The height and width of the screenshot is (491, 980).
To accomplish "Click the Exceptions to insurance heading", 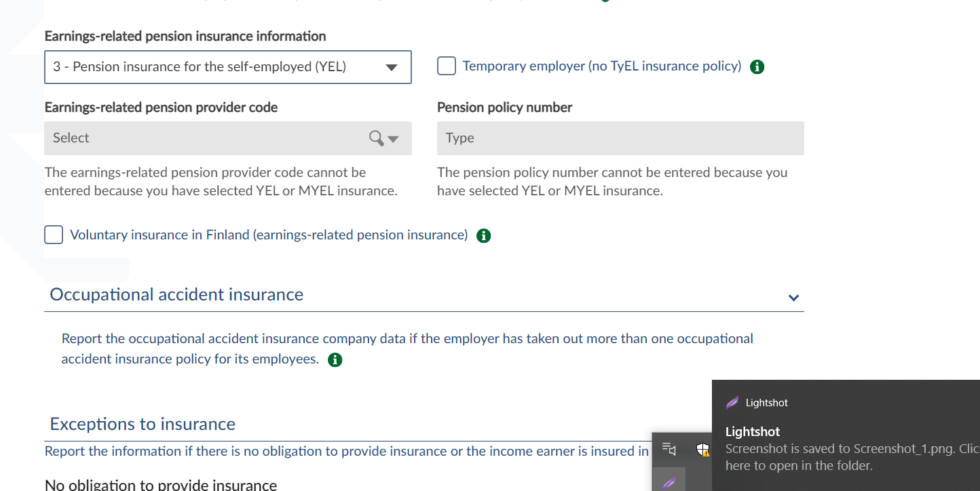I will [143, 425].
